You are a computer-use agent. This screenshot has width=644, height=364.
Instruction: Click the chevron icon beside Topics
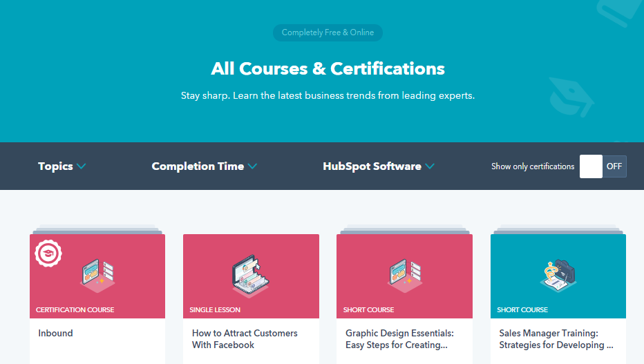tap(82, 166)
